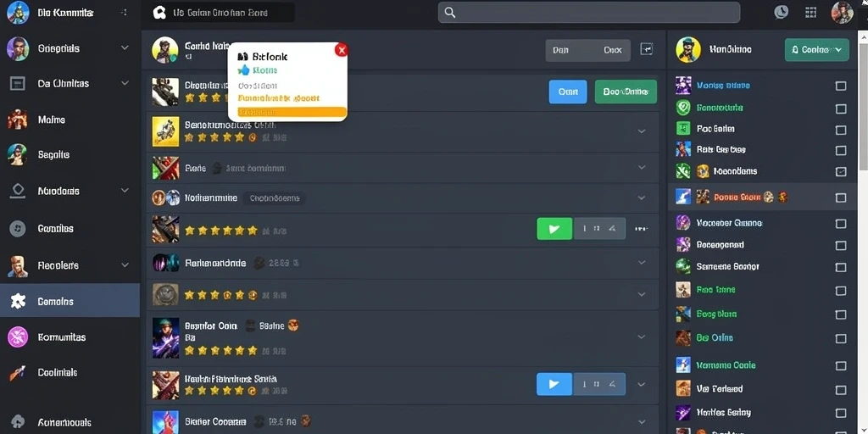Click inside the top search field
Image resolution: width=868 pixels, height=434 pixels.
[589, 12]
